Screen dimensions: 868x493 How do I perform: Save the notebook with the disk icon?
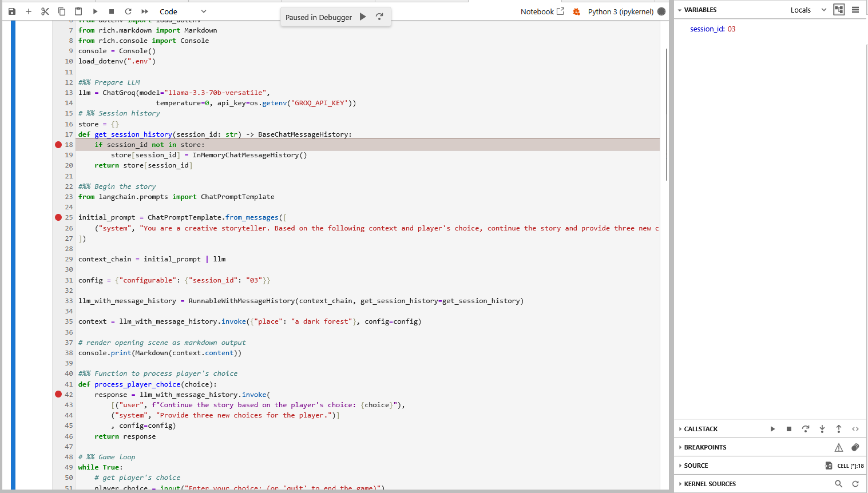point(12,11)
